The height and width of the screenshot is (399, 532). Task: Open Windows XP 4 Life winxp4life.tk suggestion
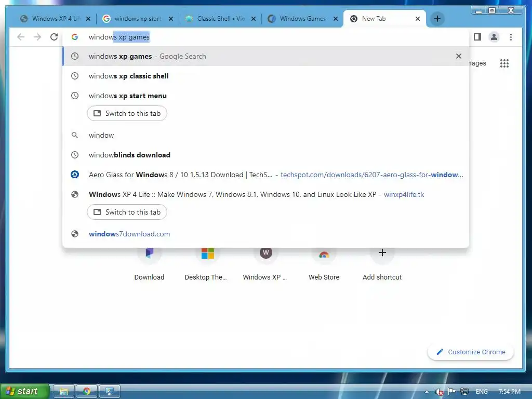[x=266, y=194]
